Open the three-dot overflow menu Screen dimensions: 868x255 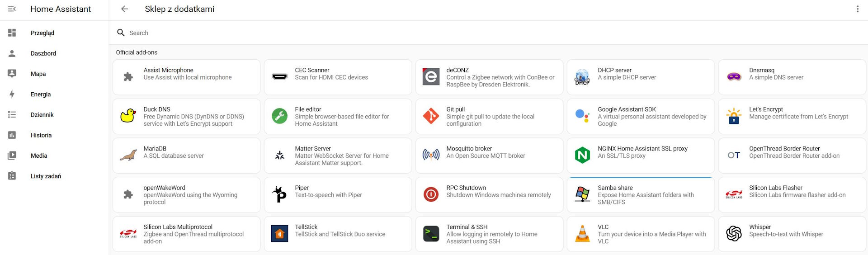[857, 9]
